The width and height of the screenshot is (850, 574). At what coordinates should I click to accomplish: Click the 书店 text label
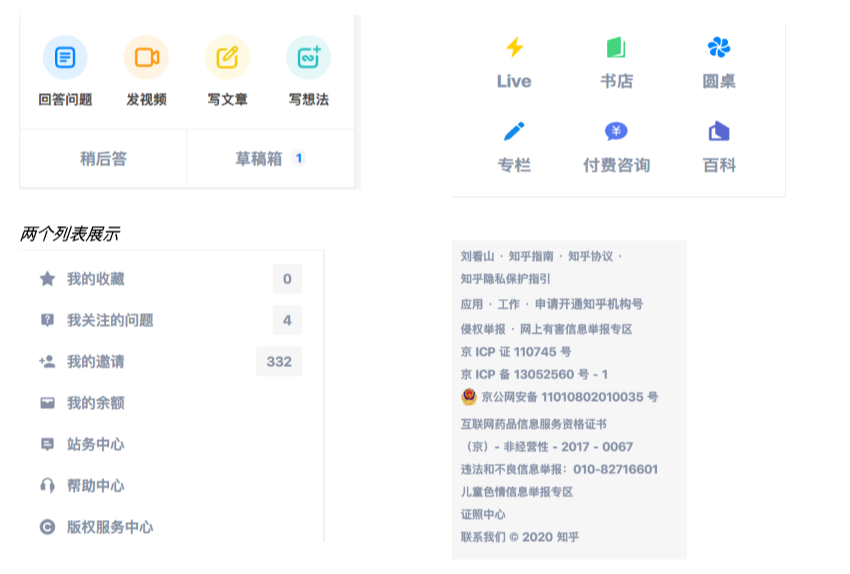(616, 81)
